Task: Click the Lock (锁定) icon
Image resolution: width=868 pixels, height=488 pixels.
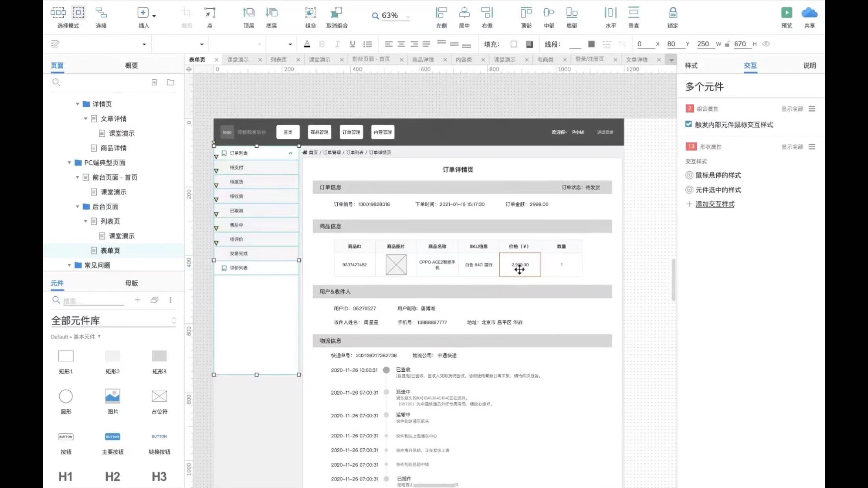Action: point(673,13)
